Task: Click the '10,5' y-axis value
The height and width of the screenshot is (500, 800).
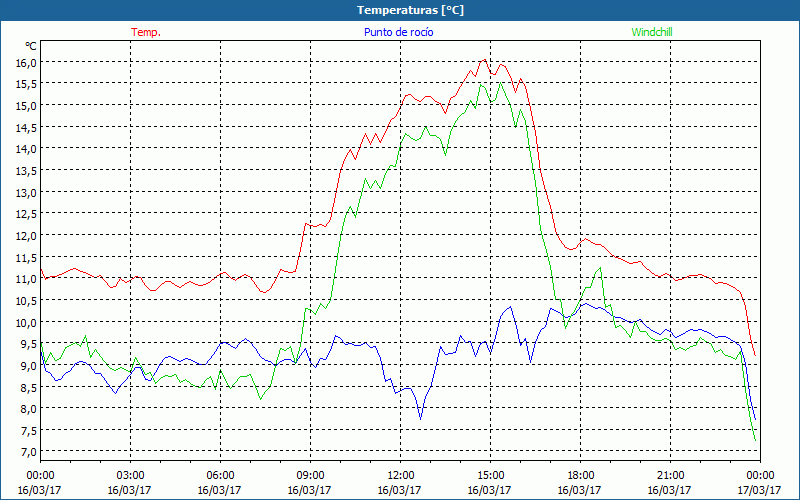Action: point(26,301)
